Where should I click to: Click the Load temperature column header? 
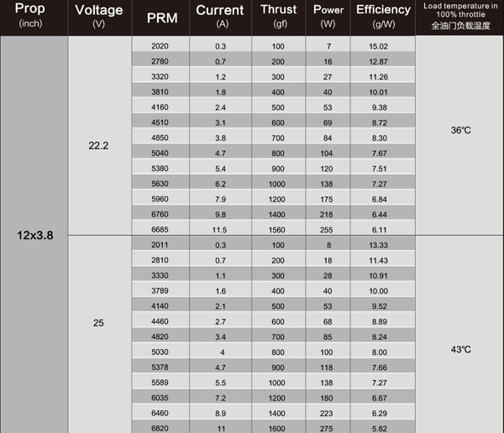click(459, 17)
